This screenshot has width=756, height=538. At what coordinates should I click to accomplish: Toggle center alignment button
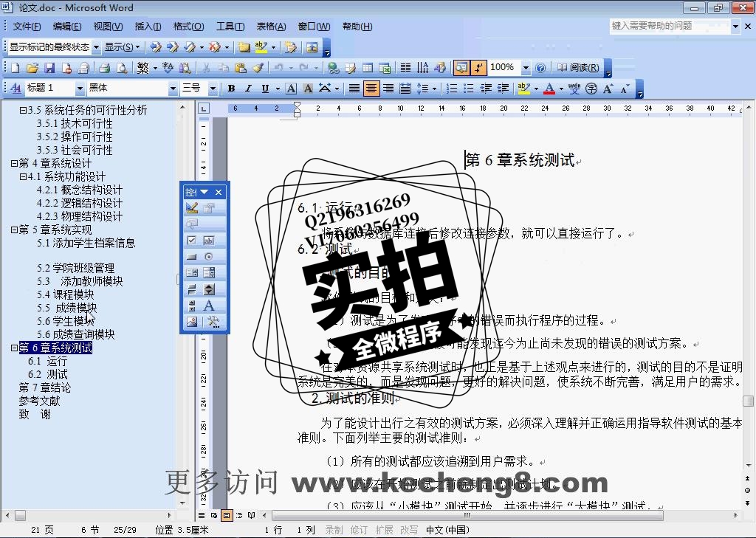[371, 89]
